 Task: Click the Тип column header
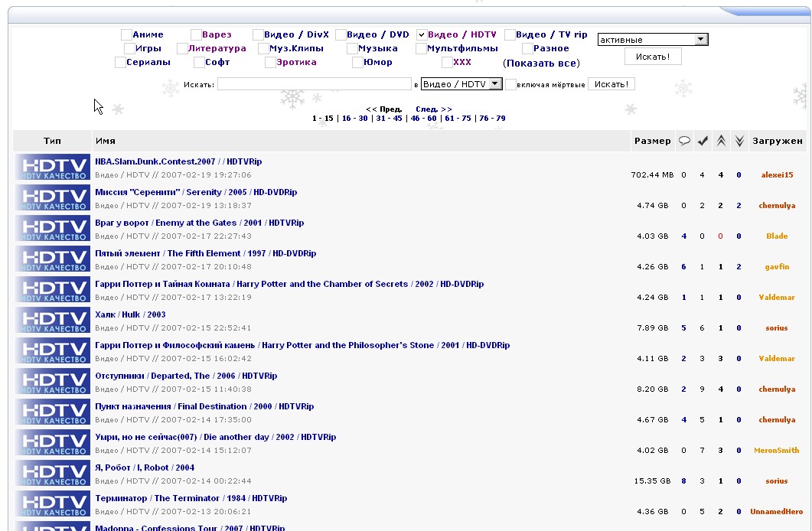[52, 141]
